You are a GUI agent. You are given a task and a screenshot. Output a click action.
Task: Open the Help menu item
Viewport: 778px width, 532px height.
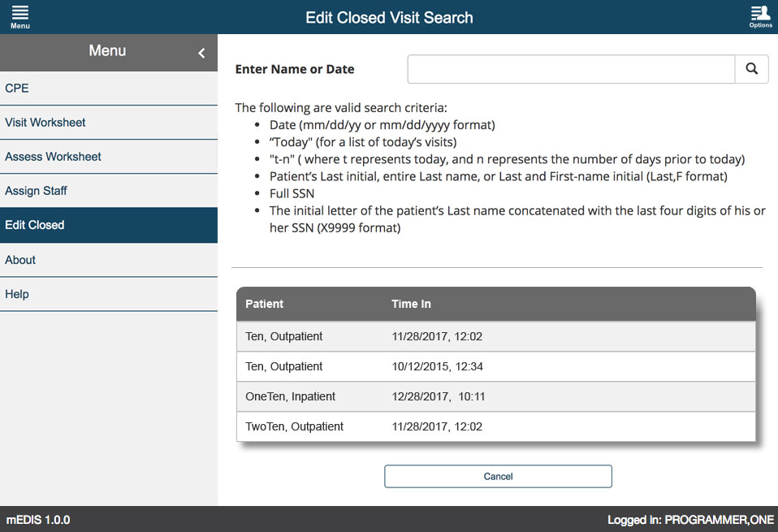point(109,294)
